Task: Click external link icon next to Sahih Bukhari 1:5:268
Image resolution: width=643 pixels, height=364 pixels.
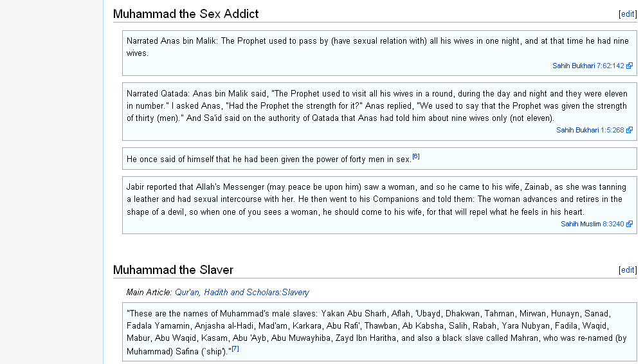Action: tap(629, 130)
